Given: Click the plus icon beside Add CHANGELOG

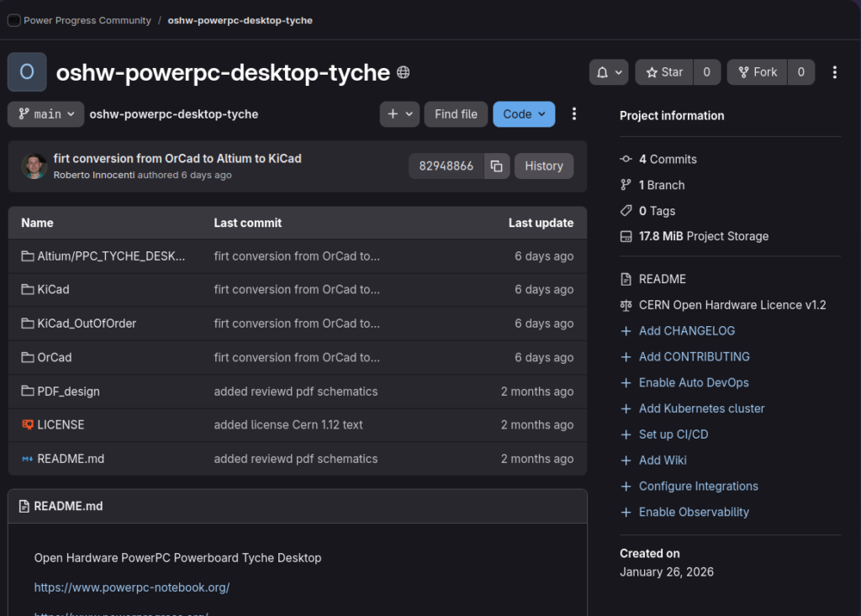Looking at the screenshot, I should pos(626,331).
